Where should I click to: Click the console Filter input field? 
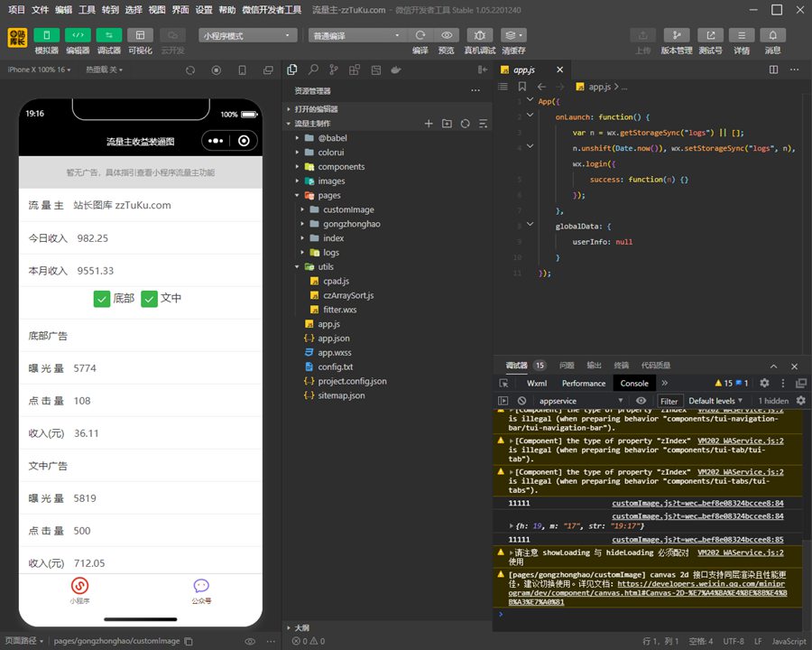[x=669, y=401]
